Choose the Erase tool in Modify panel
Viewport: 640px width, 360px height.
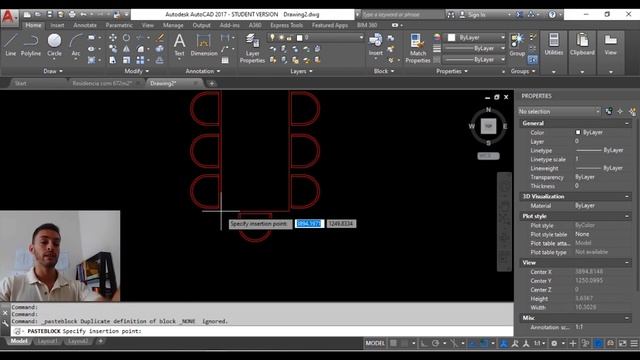pyautogui.click(x=160, y=38)
